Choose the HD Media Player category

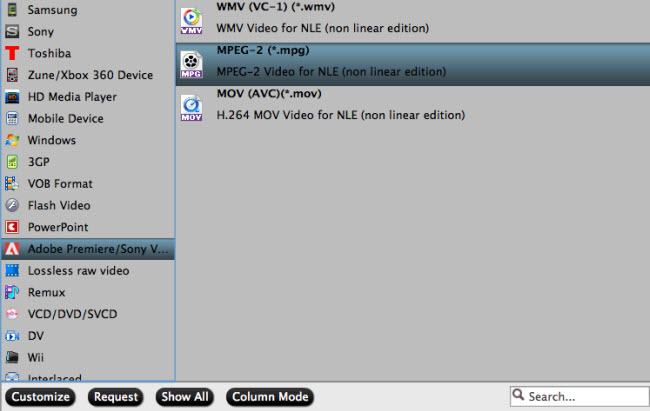pos(88,97)
